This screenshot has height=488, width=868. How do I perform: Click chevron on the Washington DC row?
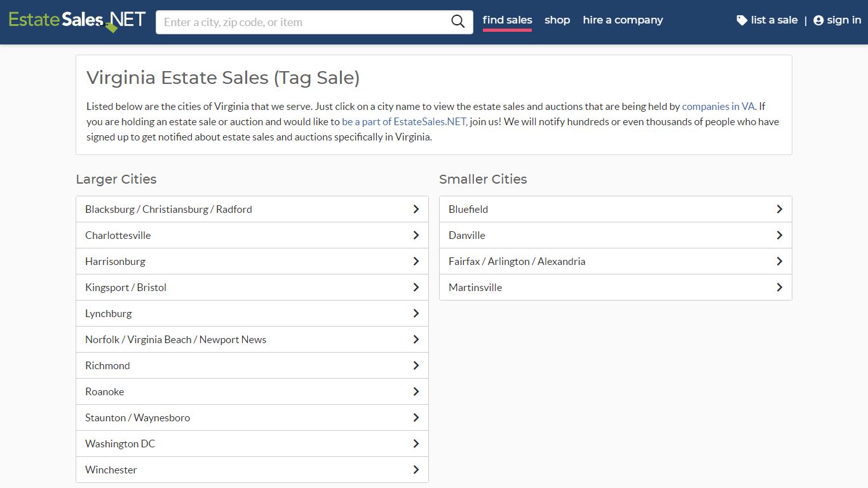click(416, 444)
